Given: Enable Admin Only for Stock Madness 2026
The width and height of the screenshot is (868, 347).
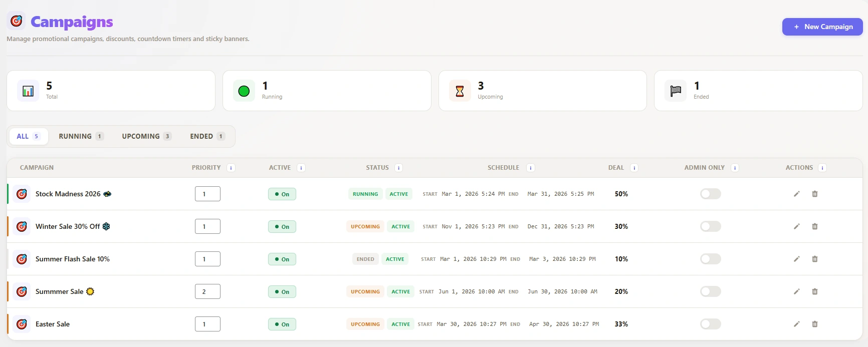Looking at the screenshot, I should [x=710, y=194].
